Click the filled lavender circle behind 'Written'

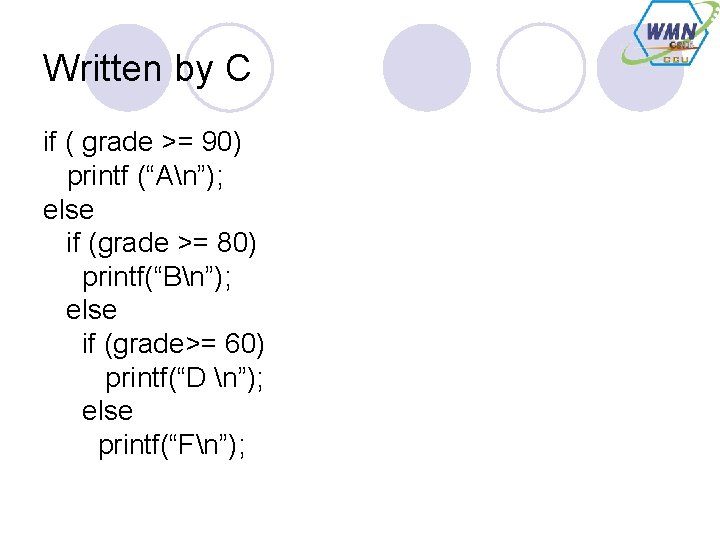(x=128, y=68)
